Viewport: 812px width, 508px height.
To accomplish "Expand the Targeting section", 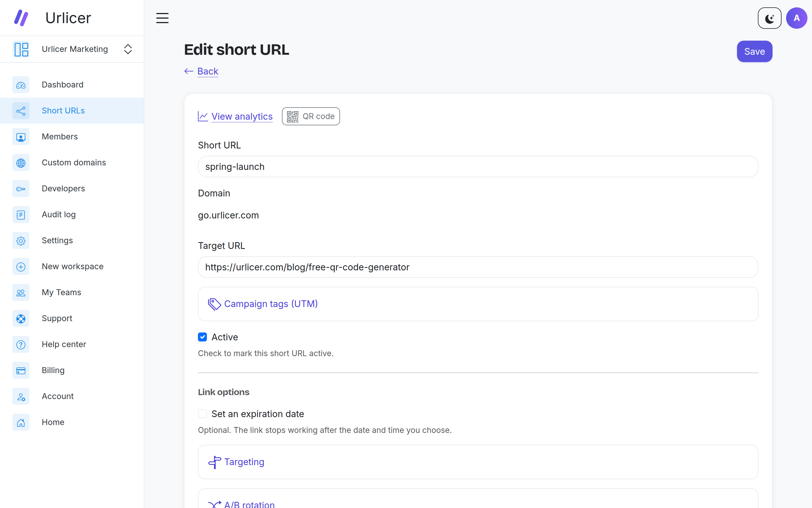I will (478, 462).
